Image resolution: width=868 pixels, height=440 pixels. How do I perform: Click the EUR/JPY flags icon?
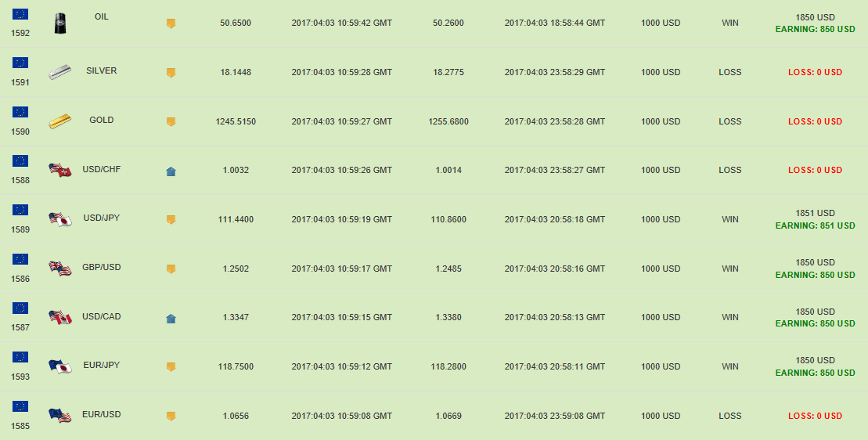click(60, 366)
